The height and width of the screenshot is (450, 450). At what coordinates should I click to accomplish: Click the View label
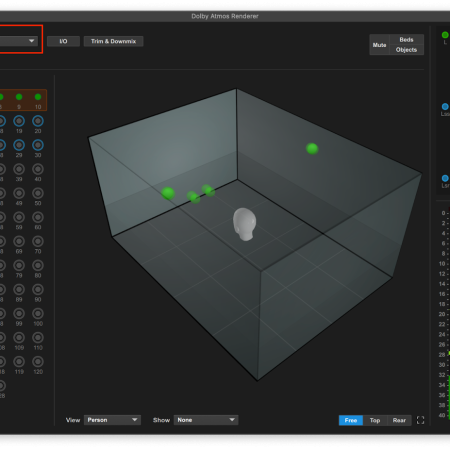(73, 420)
